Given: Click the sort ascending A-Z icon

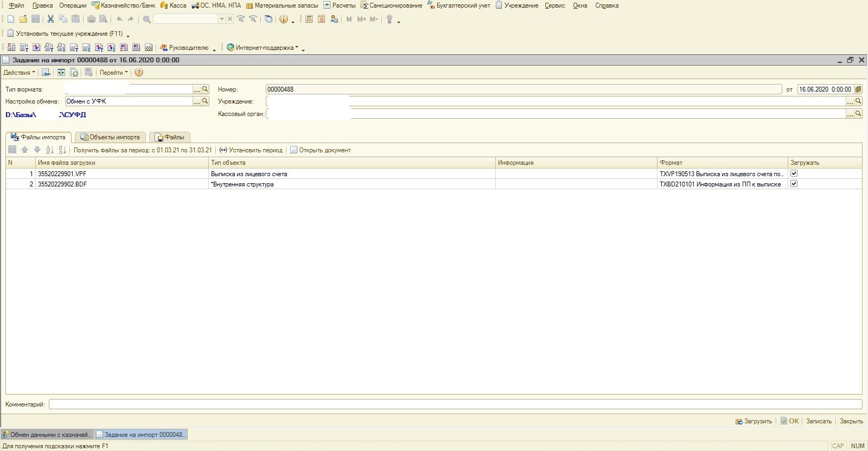Looking at the screenshot, I should tap(50, 150).
